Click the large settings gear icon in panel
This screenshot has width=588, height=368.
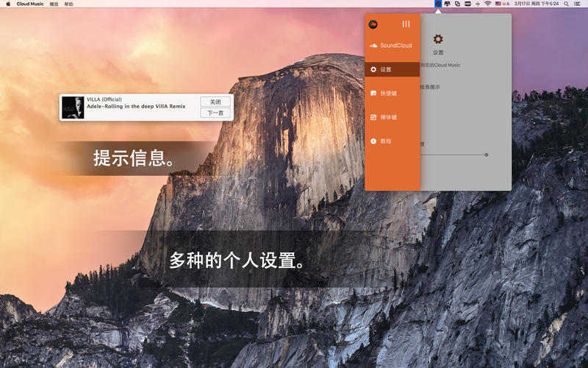pos(438,39)
